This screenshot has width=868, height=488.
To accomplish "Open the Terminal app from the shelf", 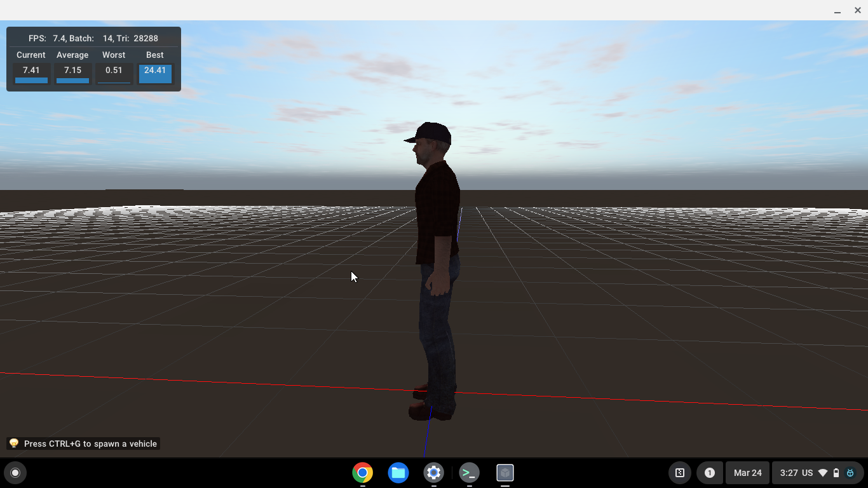I will coord(470,473).
